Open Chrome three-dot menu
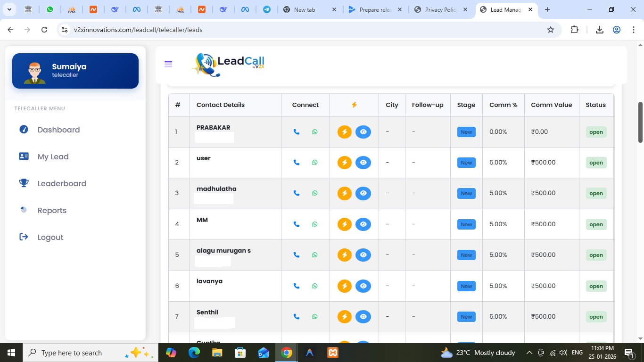644x362 pixels. pyautogui.click(x=634, y=30)
